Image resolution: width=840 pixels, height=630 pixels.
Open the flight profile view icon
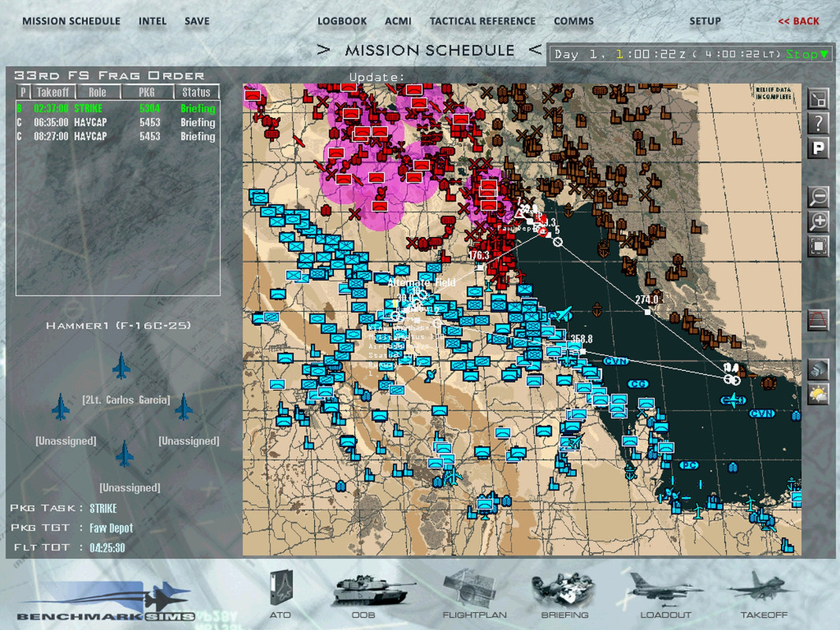[818, 321]
